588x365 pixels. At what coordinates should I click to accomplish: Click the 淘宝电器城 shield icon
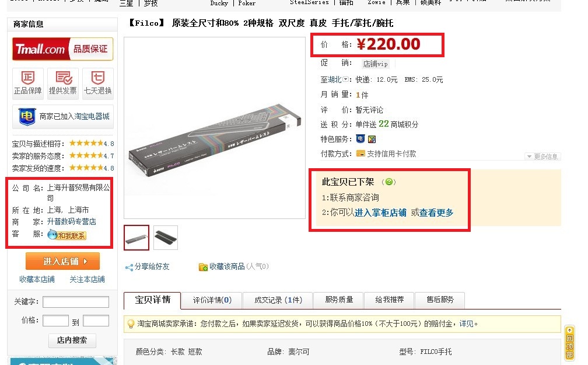[27, 116]
